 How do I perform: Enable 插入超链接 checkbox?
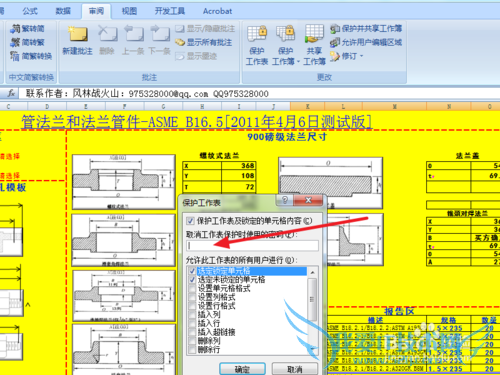[192, 332]
